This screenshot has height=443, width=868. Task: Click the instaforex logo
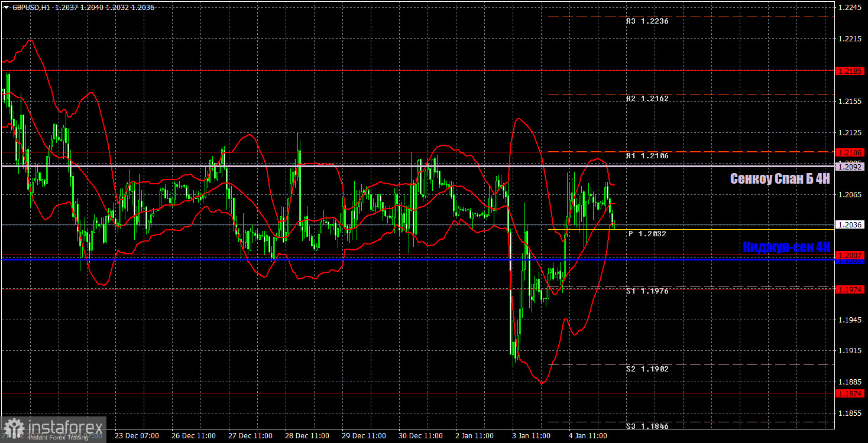point(53,429)
